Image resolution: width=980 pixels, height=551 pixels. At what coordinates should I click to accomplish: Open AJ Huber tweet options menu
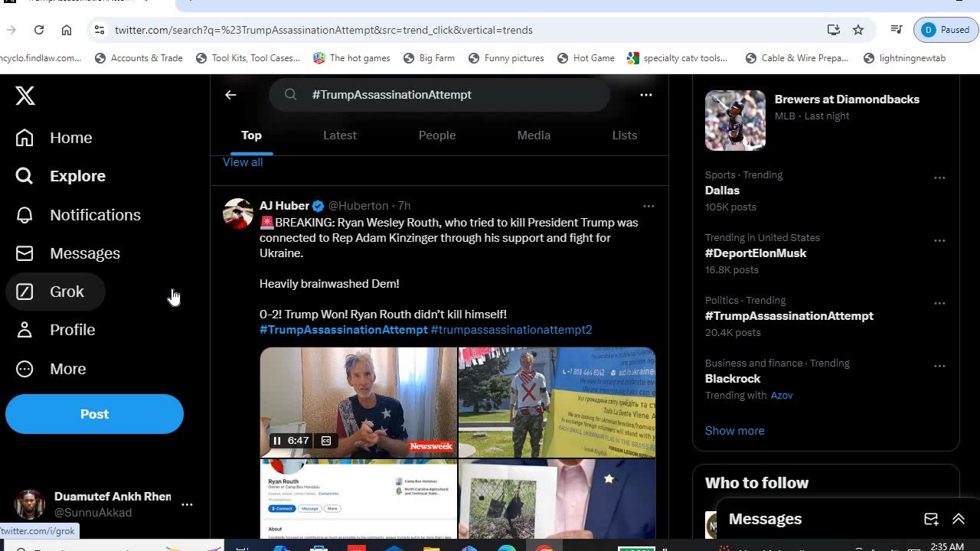pyautogui.click(x=648, y=206)
